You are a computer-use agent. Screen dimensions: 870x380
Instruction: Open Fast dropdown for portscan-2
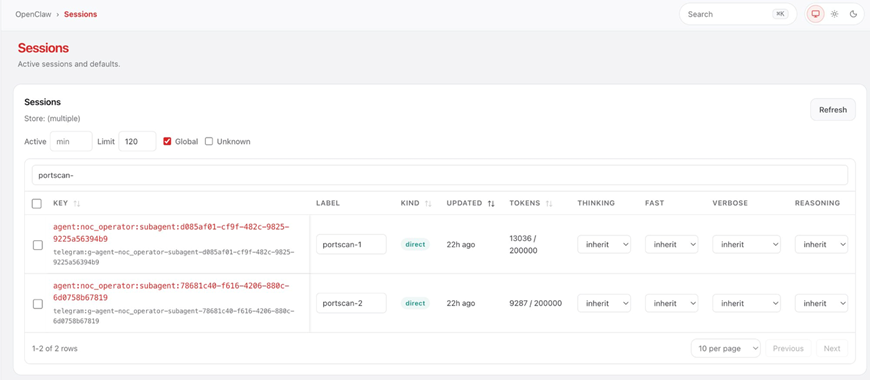point(671,303)
